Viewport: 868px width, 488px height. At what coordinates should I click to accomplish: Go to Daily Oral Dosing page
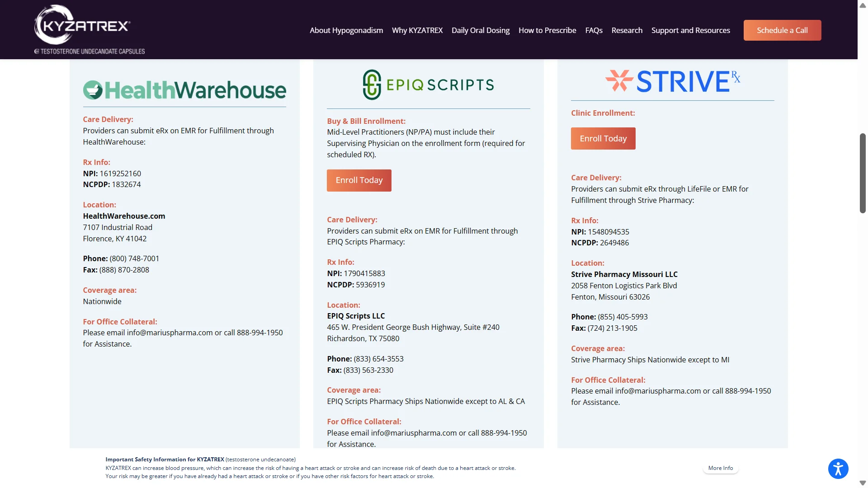click(x=481, y=30)
